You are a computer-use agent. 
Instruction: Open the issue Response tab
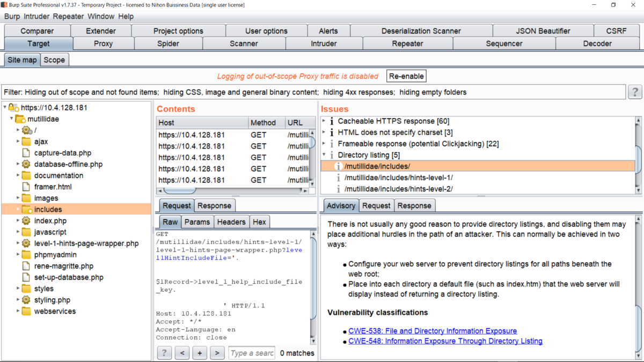(x=414, y=205)
